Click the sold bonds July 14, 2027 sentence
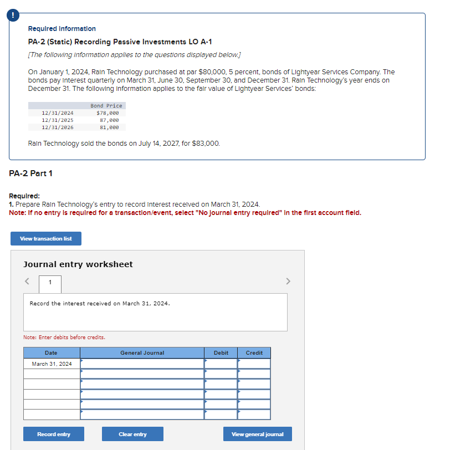The width and height of the screenshot is (476, 450). [124, 144]
